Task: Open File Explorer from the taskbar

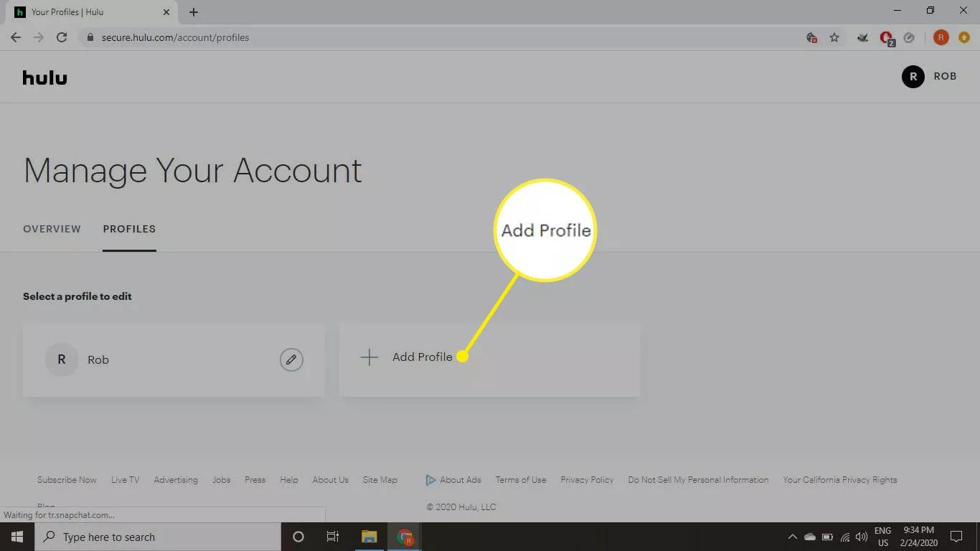Action: click(369, 537)
